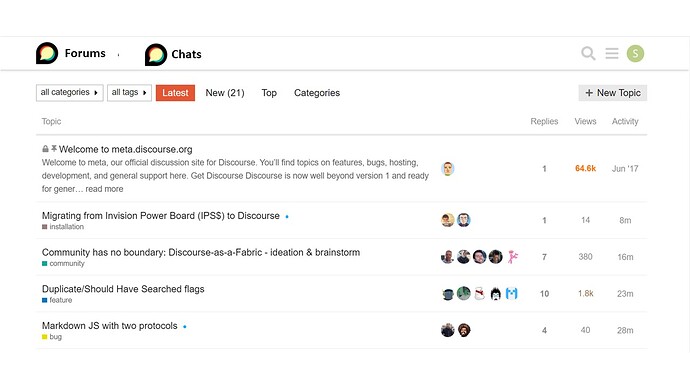Click first avatar in Migrating topic row
690x388 pixels.
click(448, 220)
